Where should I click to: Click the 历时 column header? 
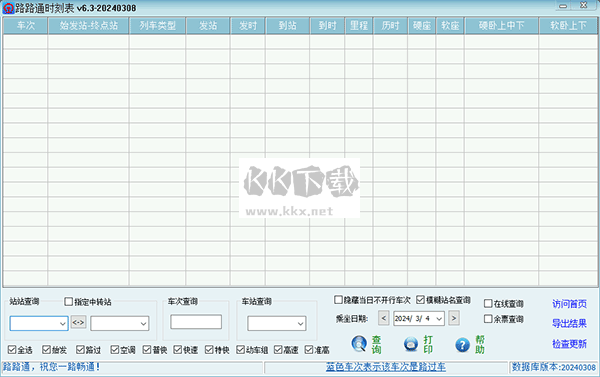pos(390,26)
